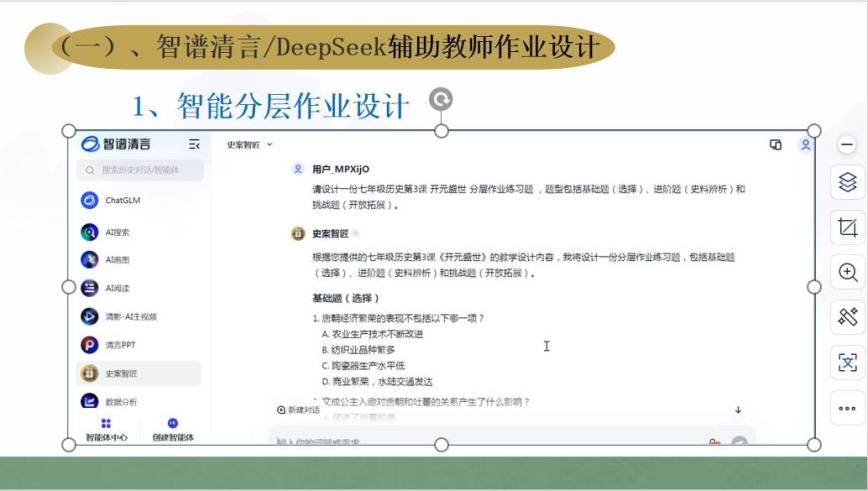Click the username 用户_MPXijO
Image resolution: width=868 pixels, height=491 pixels.
tap(341, 169)
